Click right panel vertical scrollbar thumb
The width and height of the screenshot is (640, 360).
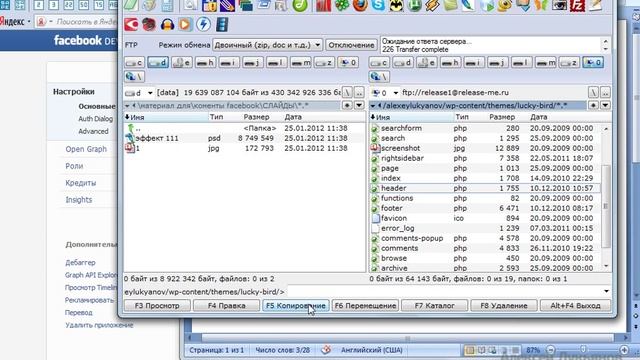coord(606,206)
